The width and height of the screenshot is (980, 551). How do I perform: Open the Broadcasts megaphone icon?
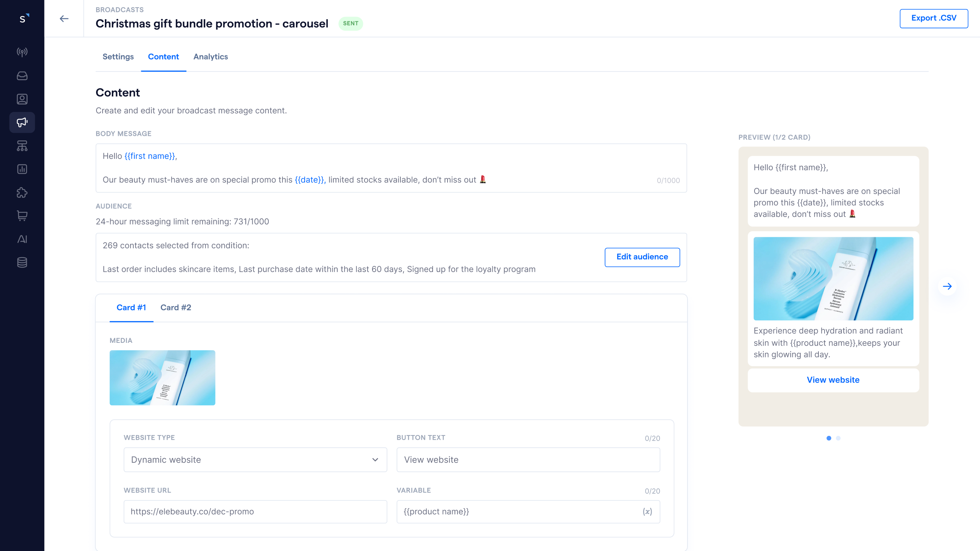22,122
